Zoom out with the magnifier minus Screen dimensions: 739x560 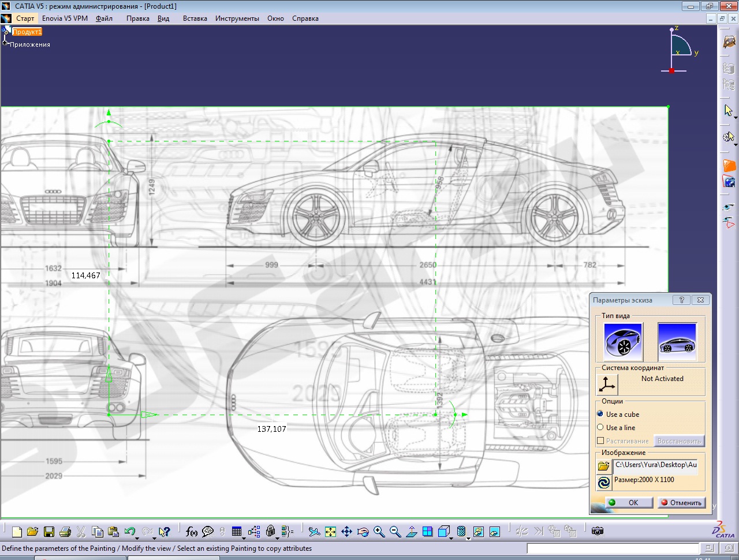[395, 532]
